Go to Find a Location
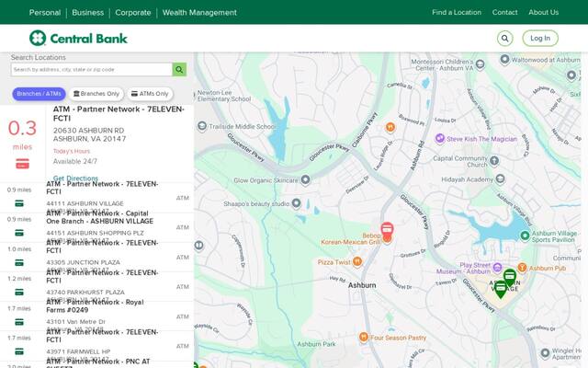Screen dimensions: 588x368 pyautogui.click(x=457, y=12)
